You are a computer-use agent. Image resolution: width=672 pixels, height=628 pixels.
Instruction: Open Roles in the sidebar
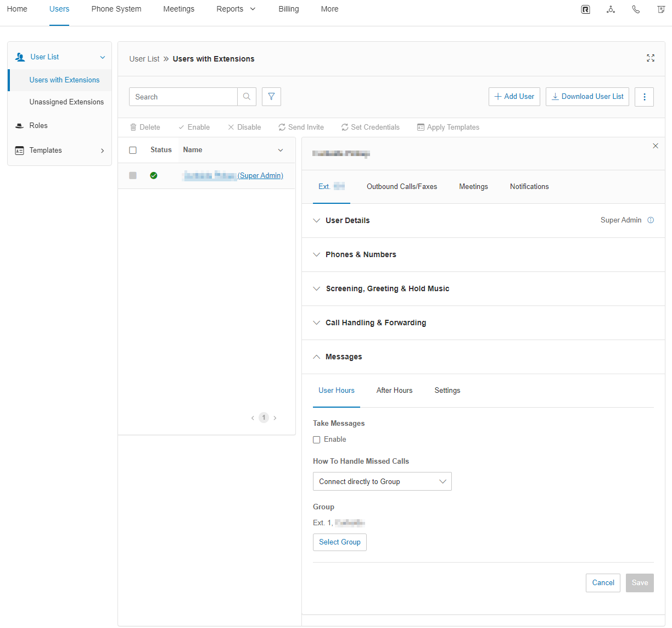pyautogui.click(x=38, y=126)
